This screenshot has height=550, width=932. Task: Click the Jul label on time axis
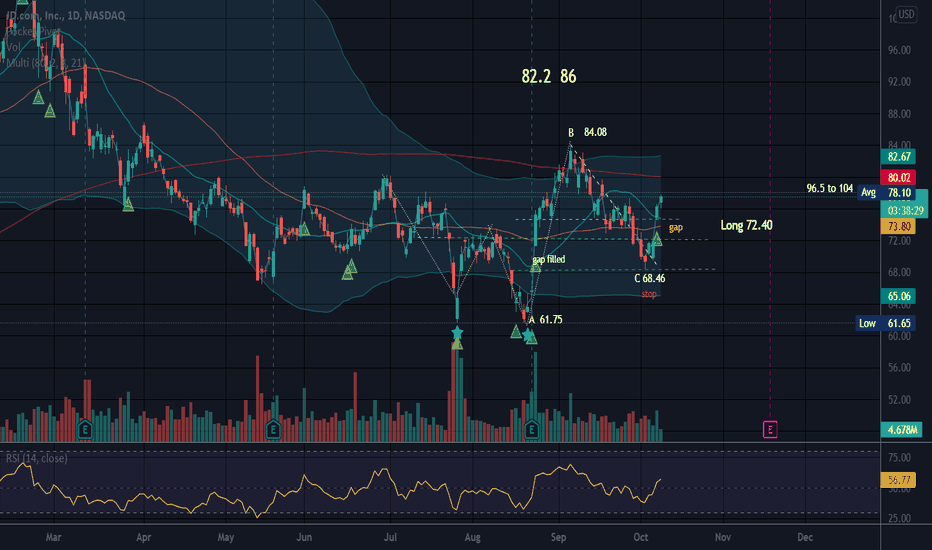pos(390,537)
